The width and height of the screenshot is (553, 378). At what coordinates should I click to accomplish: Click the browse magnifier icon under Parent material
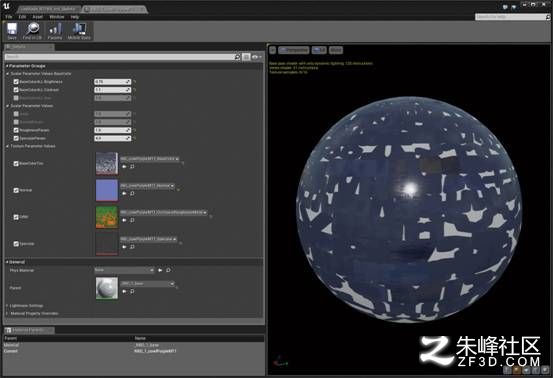132,291
